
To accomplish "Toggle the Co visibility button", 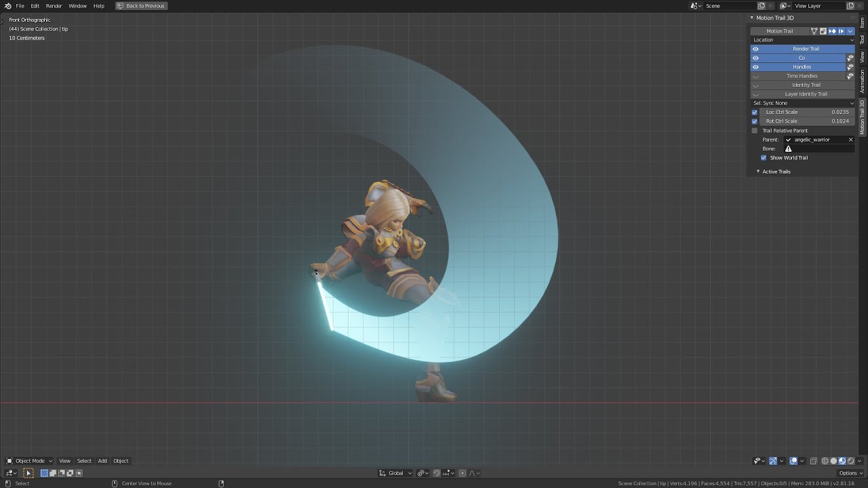I will 798,58.
